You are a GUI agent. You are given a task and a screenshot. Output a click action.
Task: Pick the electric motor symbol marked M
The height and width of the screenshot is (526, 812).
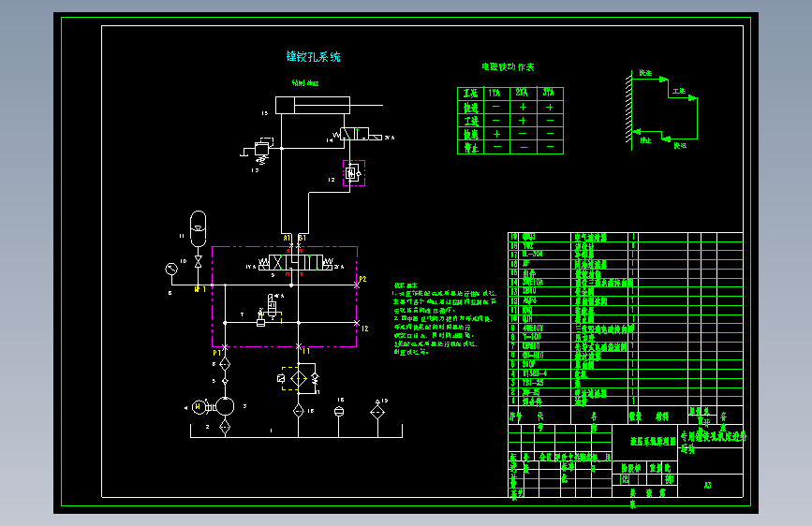tap(199, 407)
